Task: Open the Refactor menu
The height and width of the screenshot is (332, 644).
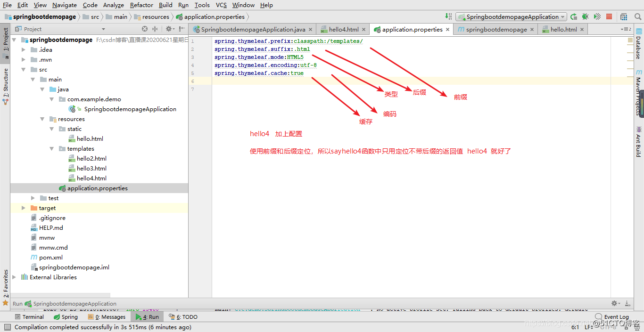Action: 141,5
